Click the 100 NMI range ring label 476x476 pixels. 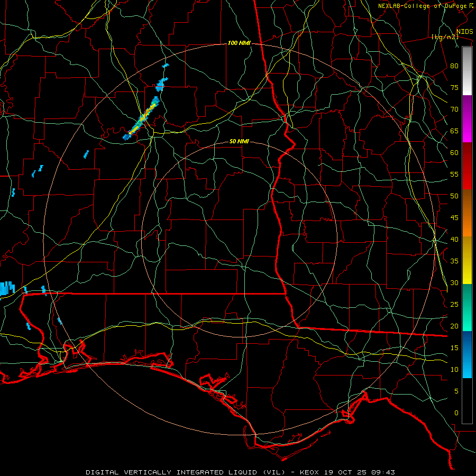239,43
